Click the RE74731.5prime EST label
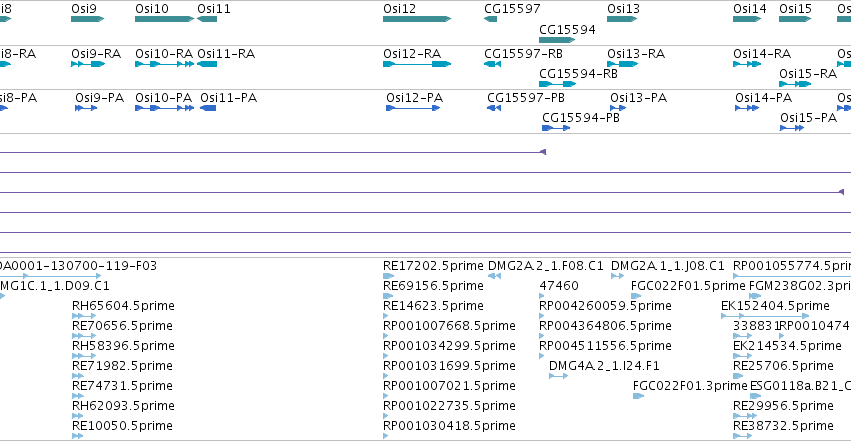 122,386
